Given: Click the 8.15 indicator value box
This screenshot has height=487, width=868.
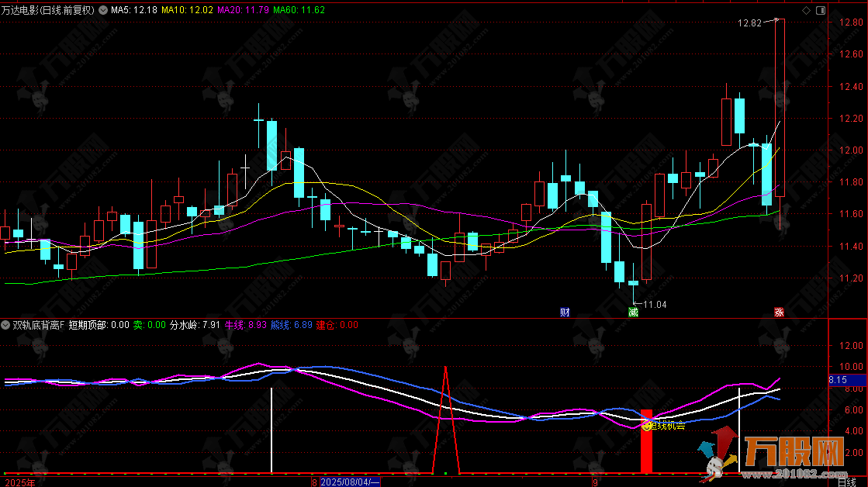Looking at the screenshot, I should [847, 380].
